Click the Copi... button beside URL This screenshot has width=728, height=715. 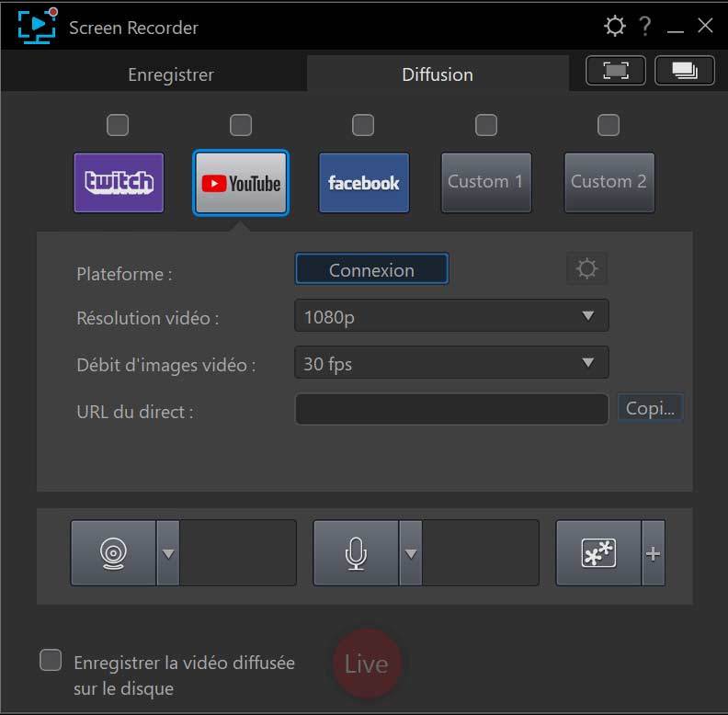[x=650, y=408]
